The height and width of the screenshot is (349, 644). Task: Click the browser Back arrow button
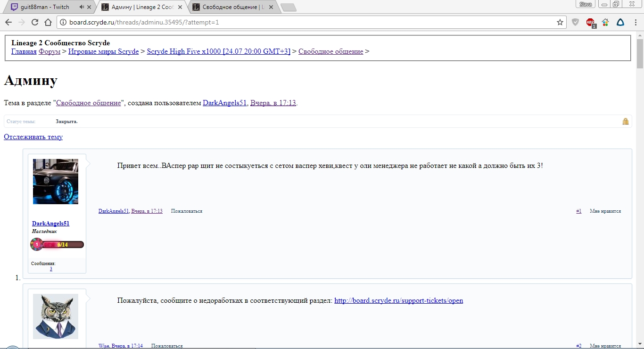(8, 22)
